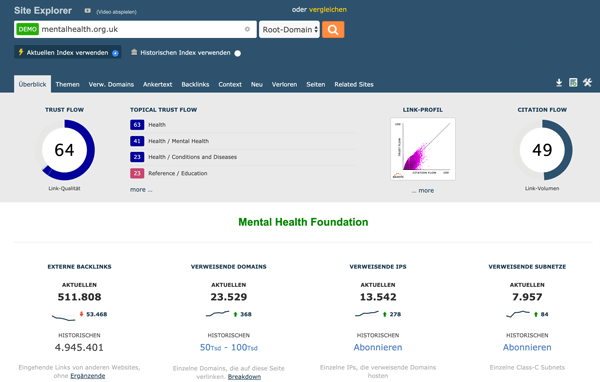Open the Backlinks tab
This screenshot has height=382, width=600.
195,84
